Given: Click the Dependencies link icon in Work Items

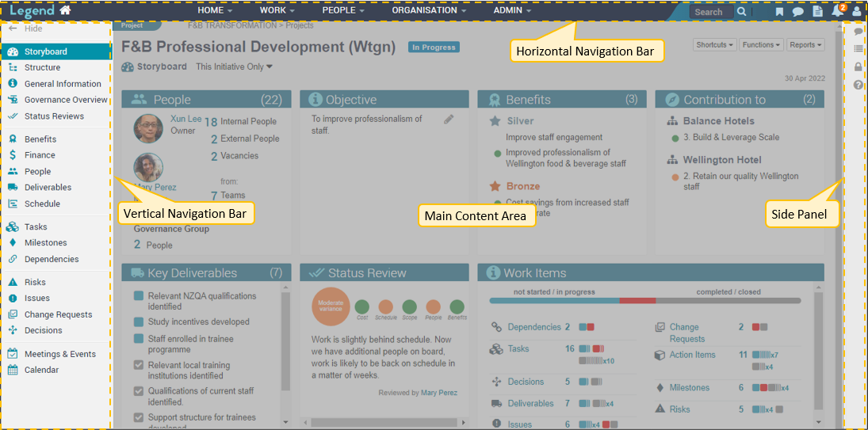Looking at the screenshot, I should [x=496, y=327].
